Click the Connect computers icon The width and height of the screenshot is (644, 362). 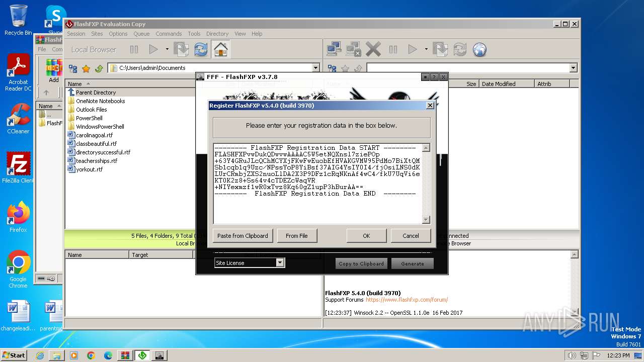pyautogui.click(x=334, y=49)
